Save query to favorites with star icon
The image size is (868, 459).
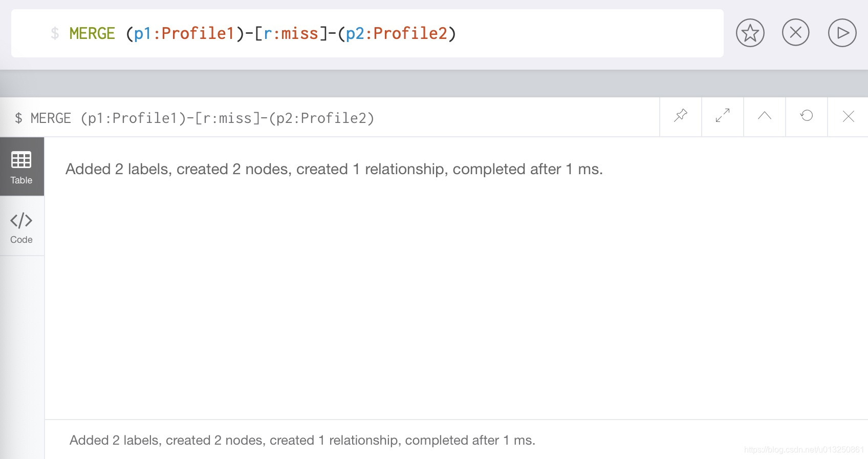pyautogui.click(x=750, y=33)
